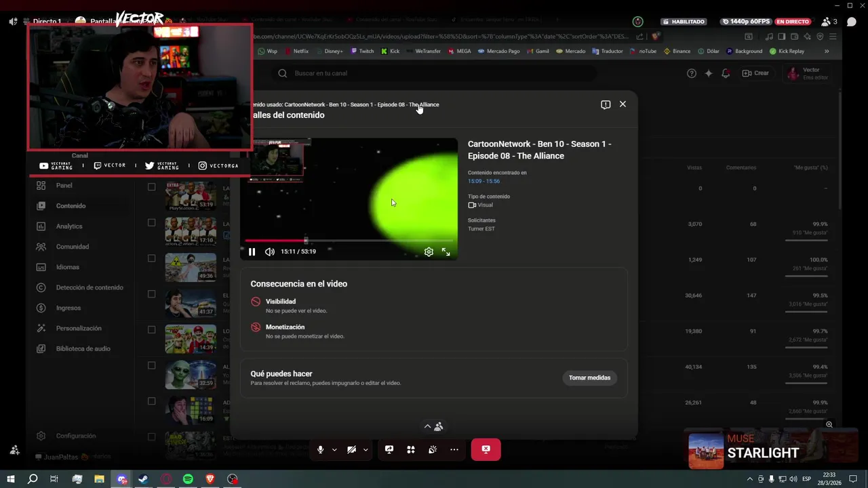The width and height of the screenshot is (868, 488).
Task: Click the Tomar medidas button
Action: pos(589,378)
